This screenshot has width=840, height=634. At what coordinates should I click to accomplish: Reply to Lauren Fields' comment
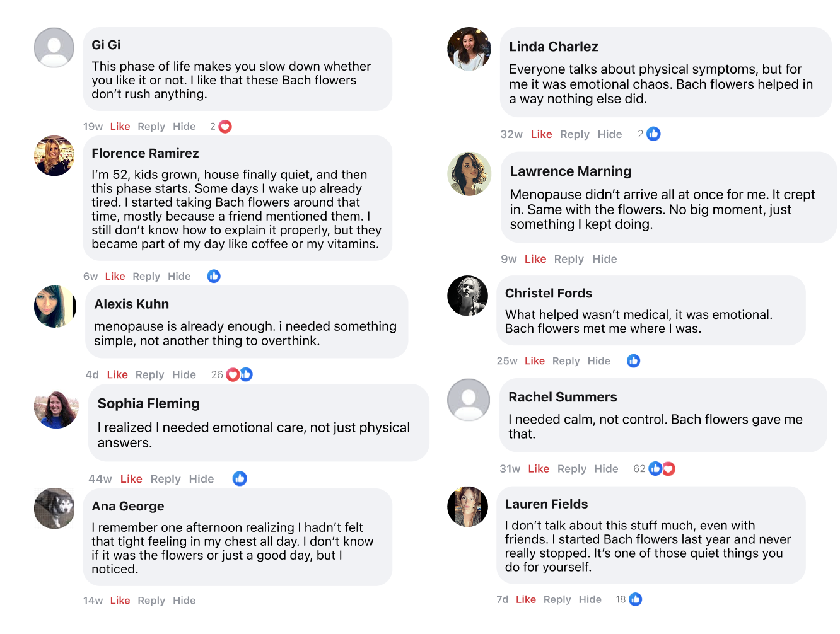click(x=557, y=599)
